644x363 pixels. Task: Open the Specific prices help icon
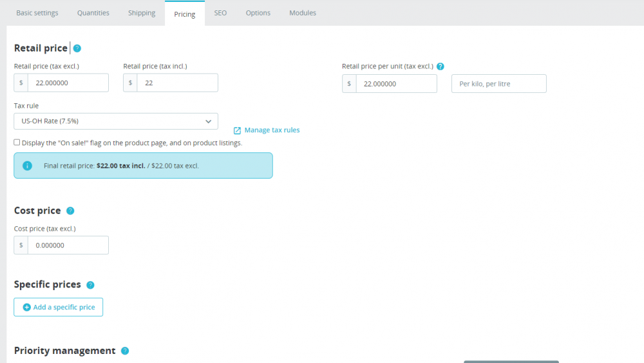coord(90,285)
